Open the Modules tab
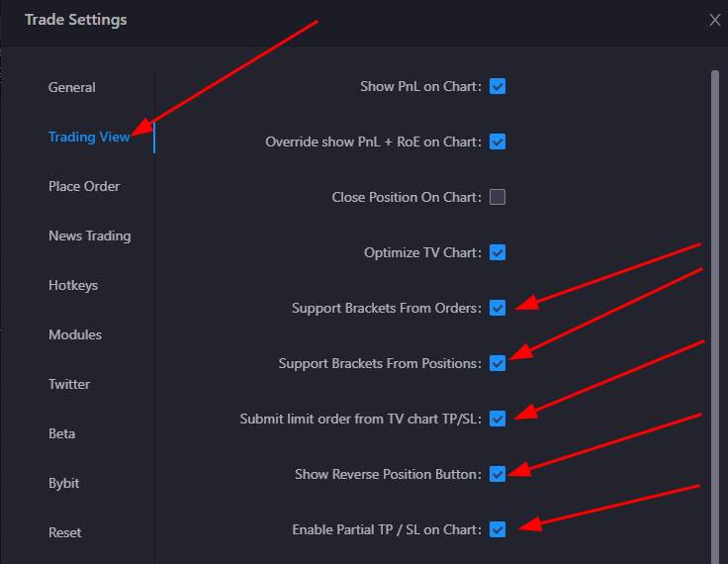Image resolution: width=728 pixels, height=564 pixels. click(x=75, y=335)
